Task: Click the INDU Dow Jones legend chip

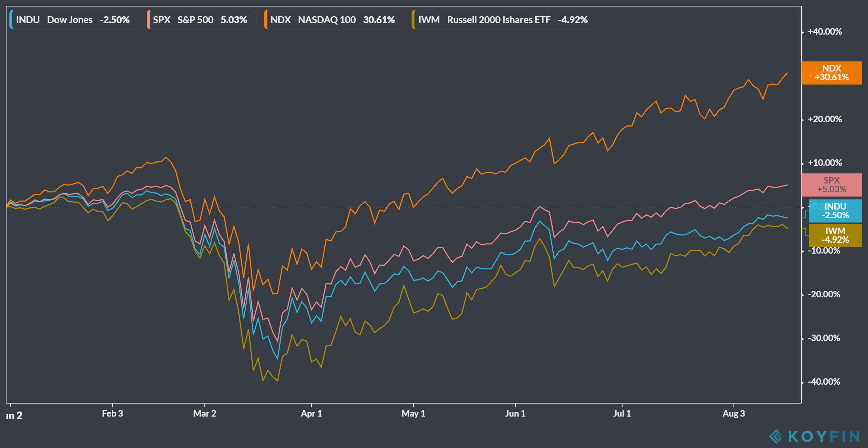Action: click(74, 20)
